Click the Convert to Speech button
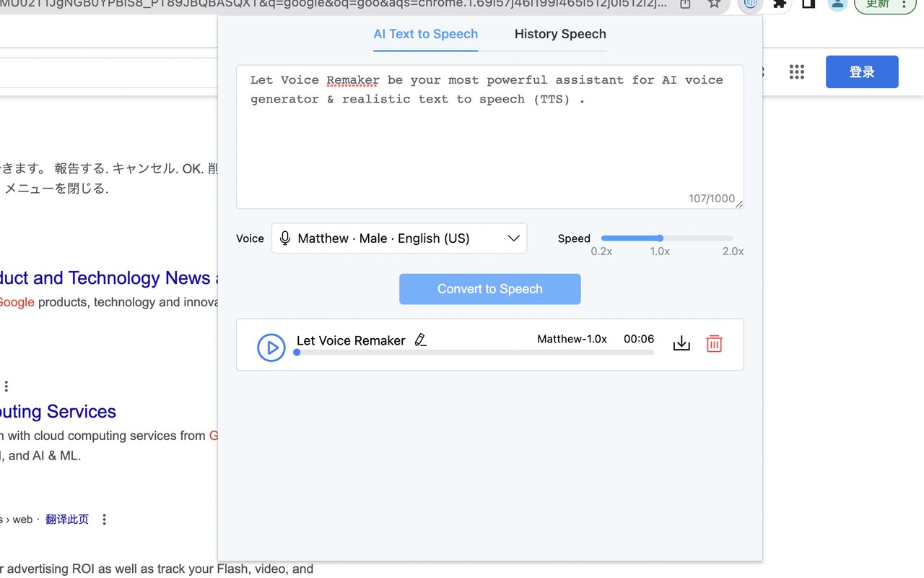The image size is (924, 578). pyautogui.click(x=490, y=289)
